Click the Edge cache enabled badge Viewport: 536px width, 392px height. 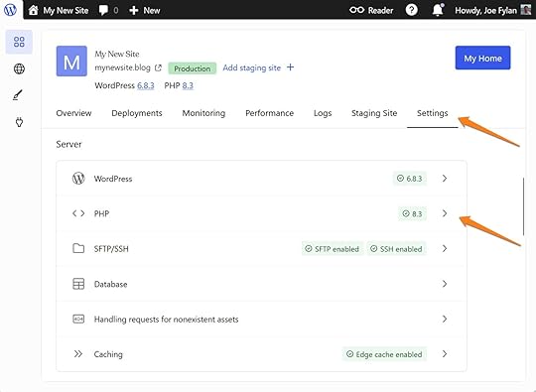[384, 354]
